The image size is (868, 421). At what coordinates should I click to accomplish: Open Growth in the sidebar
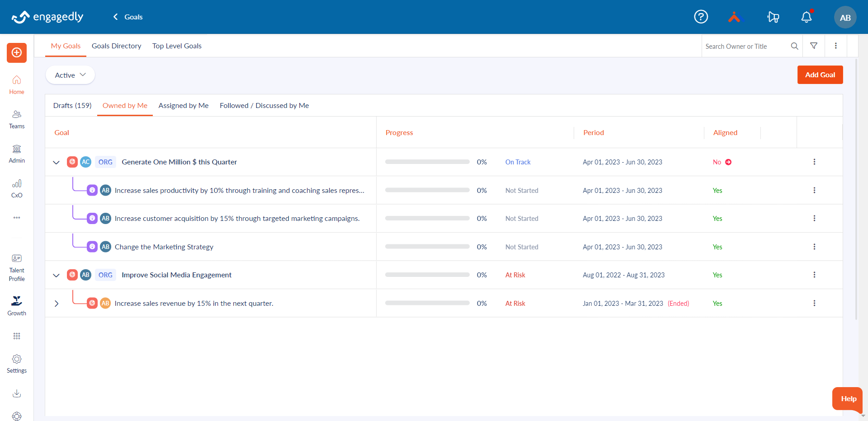tap(17, 306)
